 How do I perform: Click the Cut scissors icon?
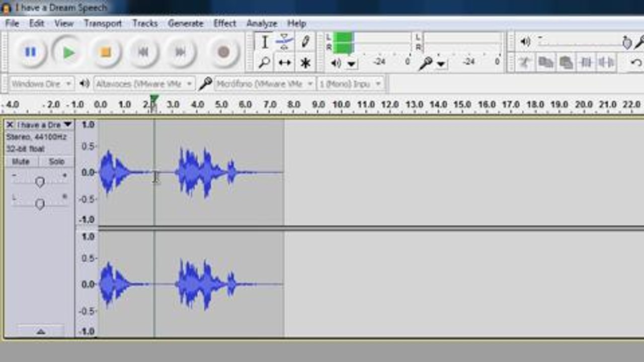(x=525, y=63)
